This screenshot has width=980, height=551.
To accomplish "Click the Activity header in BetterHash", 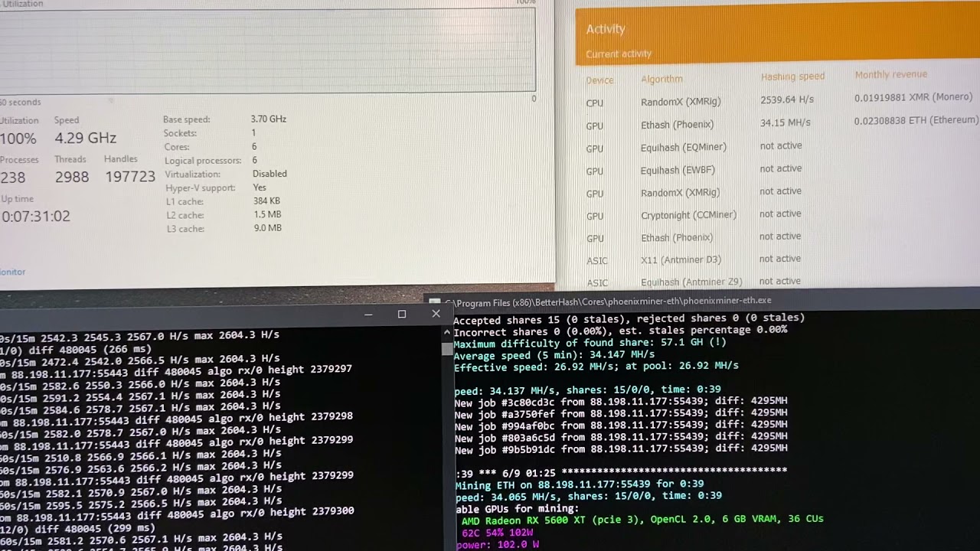I will (x=606, y=29).
